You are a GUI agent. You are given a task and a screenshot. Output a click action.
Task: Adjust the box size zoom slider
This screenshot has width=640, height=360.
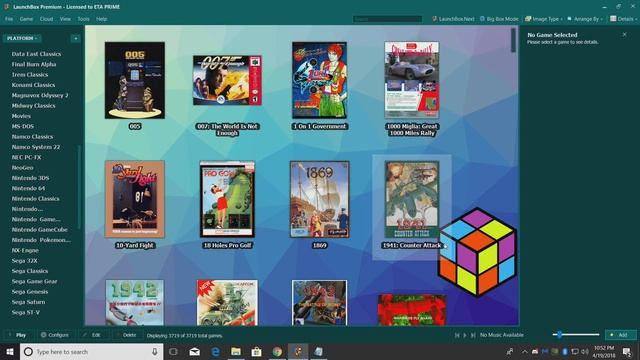(576, 335)
